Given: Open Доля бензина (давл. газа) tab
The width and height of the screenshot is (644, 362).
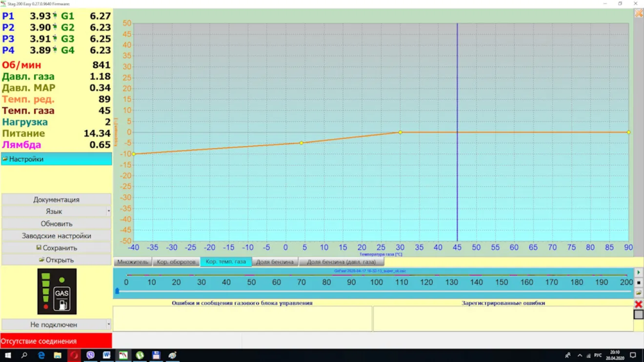Looking at the screenshot, I should [x=342, y=262].
